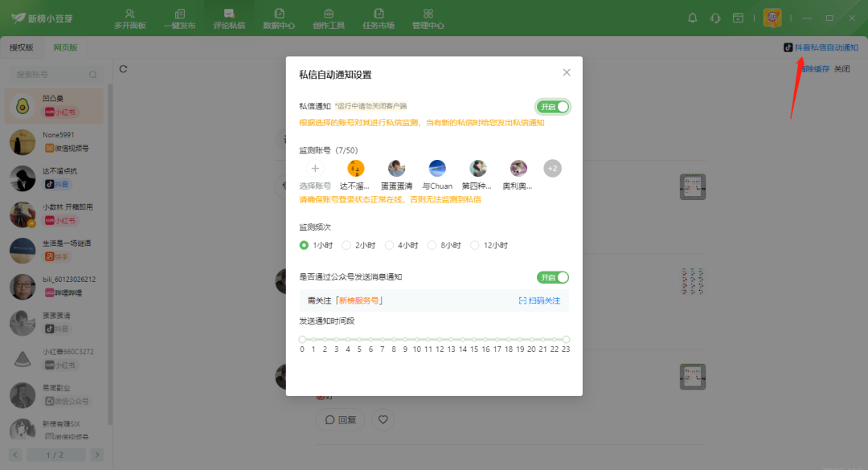Select 生活是一场逃酒 快手 account
This screenshot has height=470, width=868.
click(55, 251)
